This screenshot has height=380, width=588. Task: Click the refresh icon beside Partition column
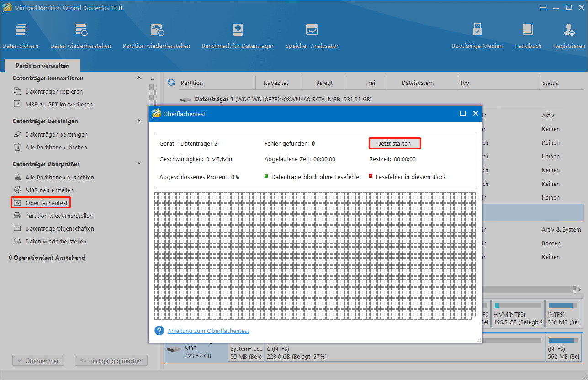(171, 83)
